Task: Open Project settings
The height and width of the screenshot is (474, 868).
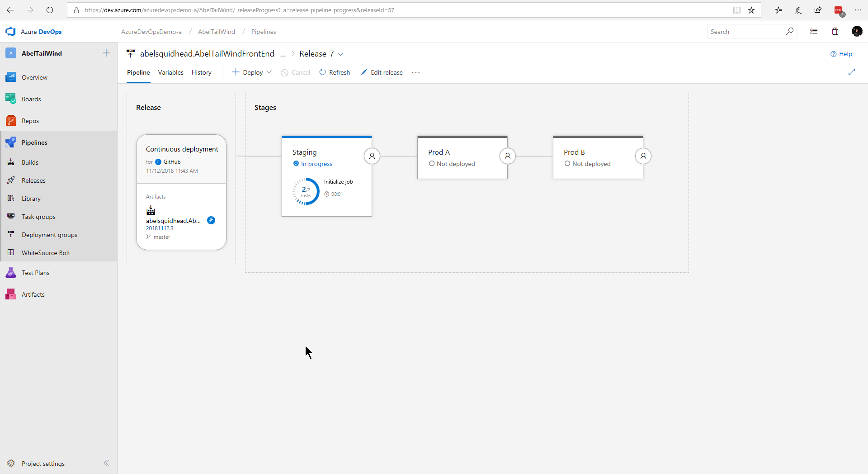Action: [x=43, y=464]
